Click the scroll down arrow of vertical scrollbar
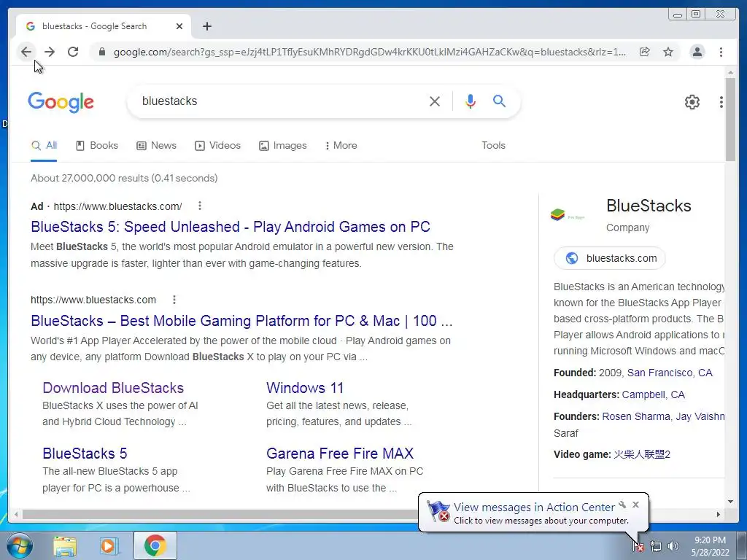 coord(730,502)
